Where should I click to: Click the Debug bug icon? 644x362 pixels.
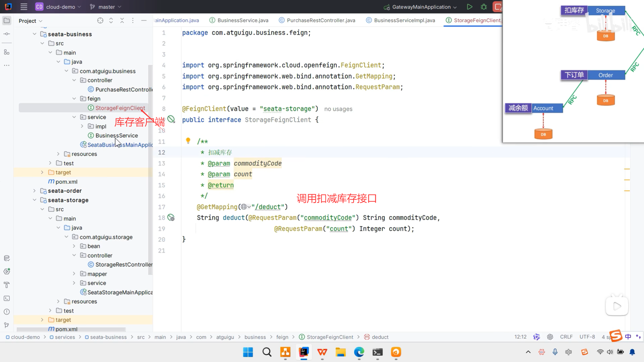484,7
